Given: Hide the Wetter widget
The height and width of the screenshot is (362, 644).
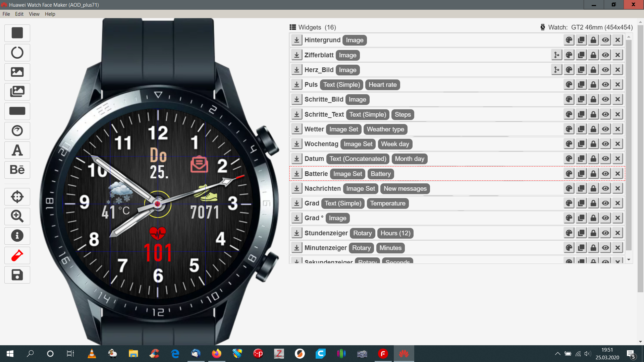Looking at the screenshot, I should [605, 129].
